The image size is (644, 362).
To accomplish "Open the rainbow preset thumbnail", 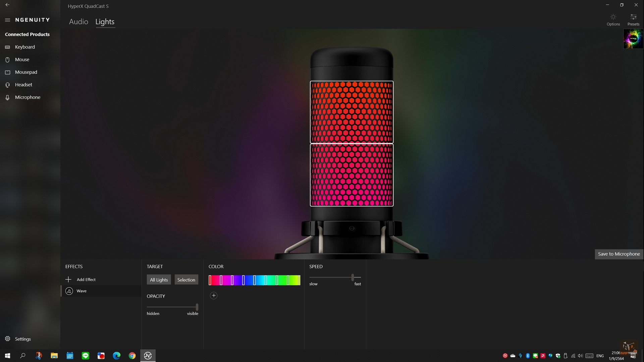I will click(x=633, y=39).
